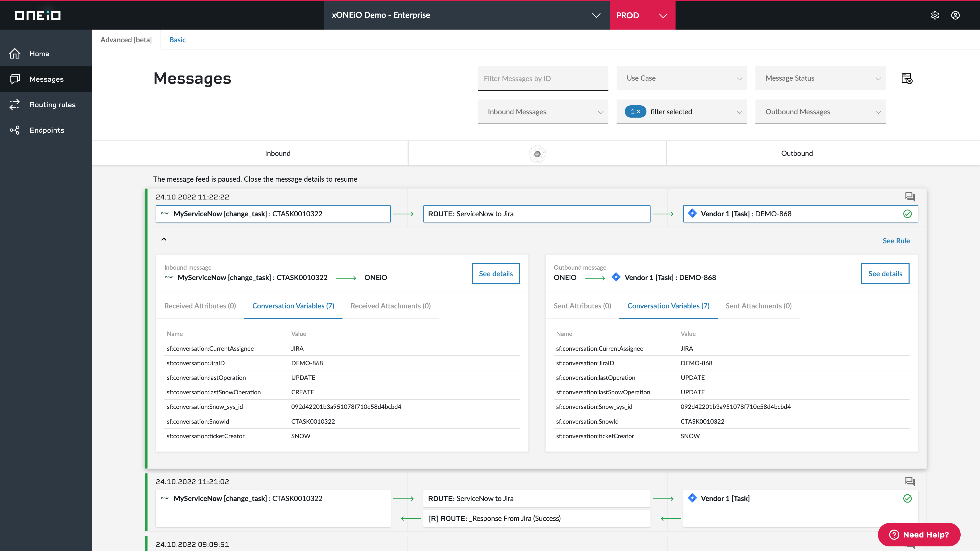Open conversation icon for 11:22:22 message
The image size is (980, 551).
point(910,197)
